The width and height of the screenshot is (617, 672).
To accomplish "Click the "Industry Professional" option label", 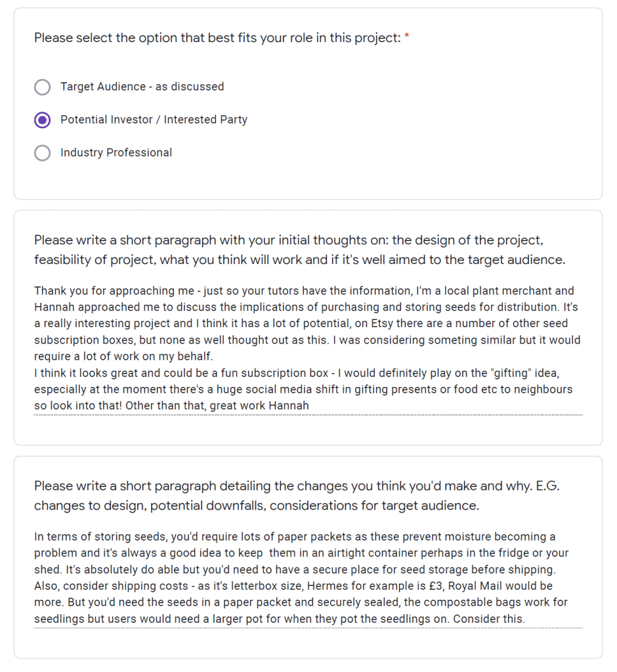I will click(x=116, y=153).
